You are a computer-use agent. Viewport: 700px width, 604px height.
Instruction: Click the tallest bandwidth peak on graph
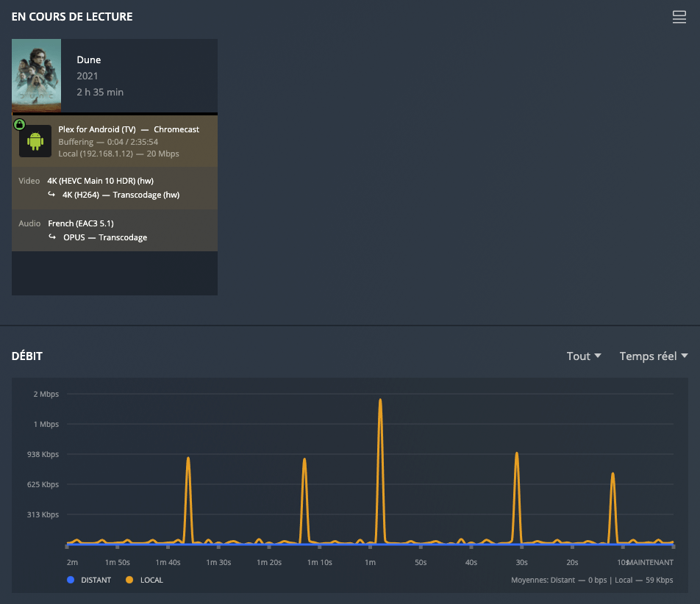[380, 401]
